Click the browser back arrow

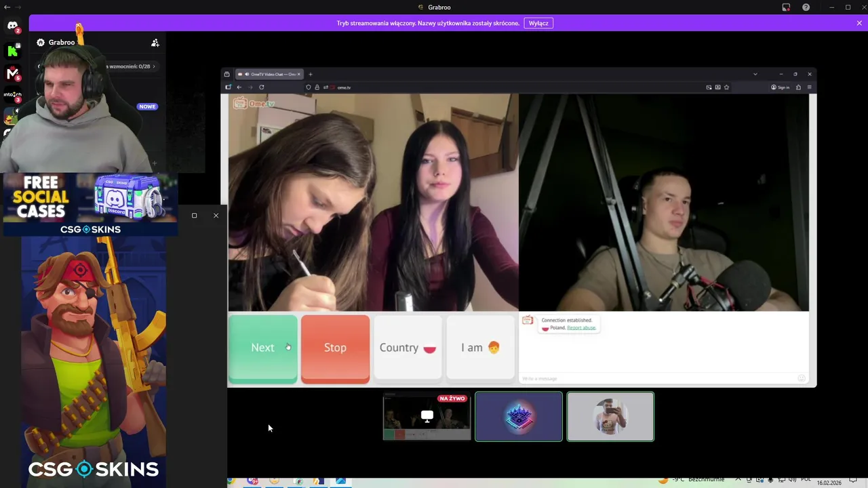(239, 87)
